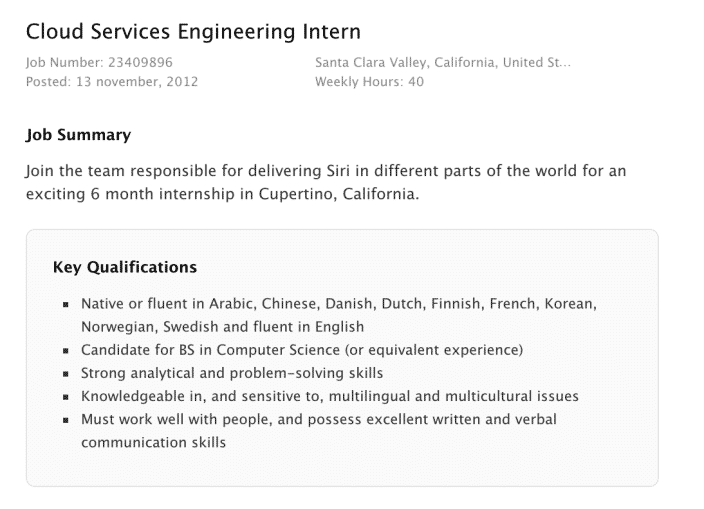
Task: Click the Norwegian, Swedish and fluent in English line
Action: coord(222,326)
